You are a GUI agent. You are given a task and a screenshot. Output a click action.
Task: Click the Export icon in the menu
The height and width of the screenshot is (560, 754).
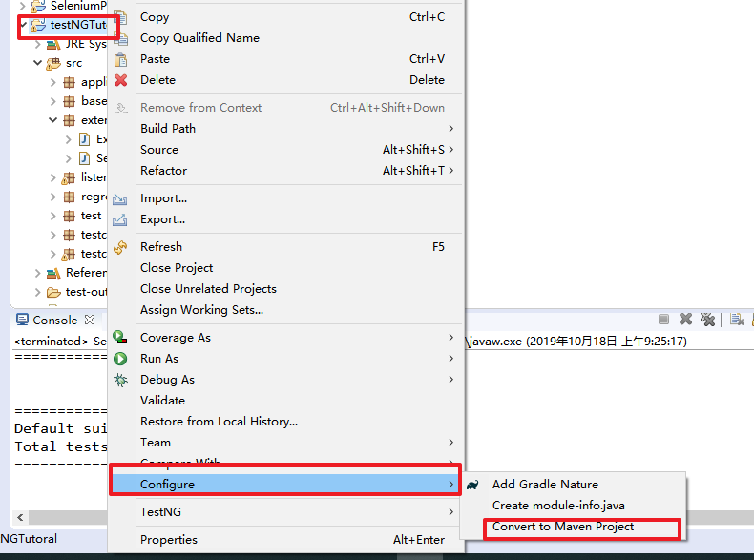(119, 220)
